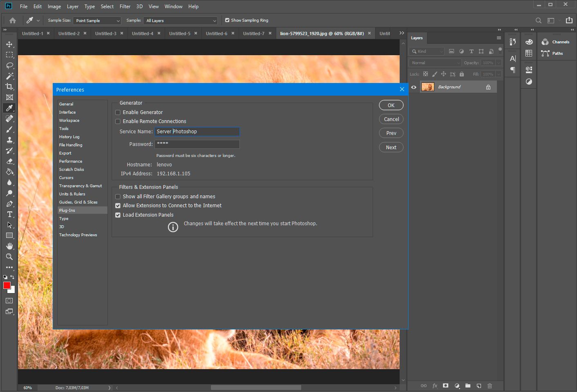Open the Image menu

point(54,7)
